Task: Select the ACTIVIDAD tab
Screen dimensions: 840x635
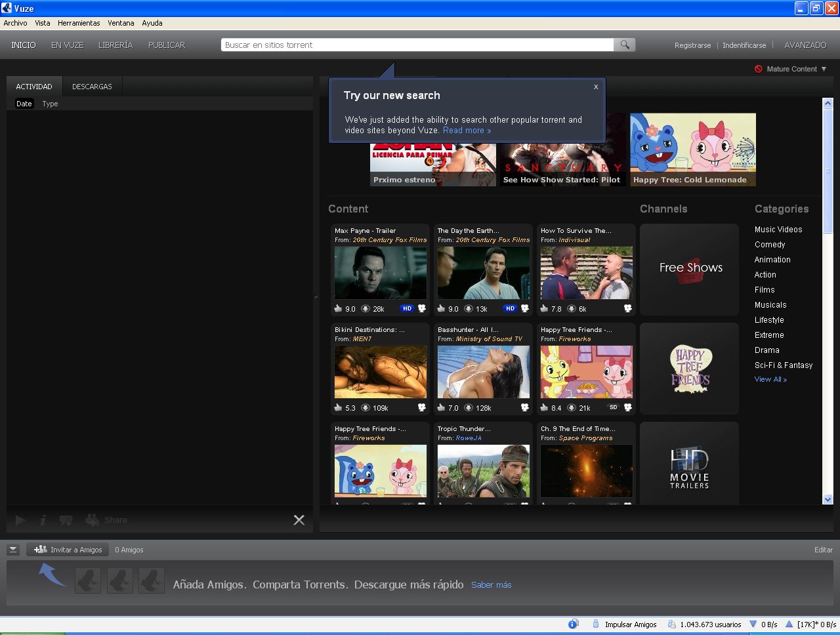Action: click(x=34, y=87)
